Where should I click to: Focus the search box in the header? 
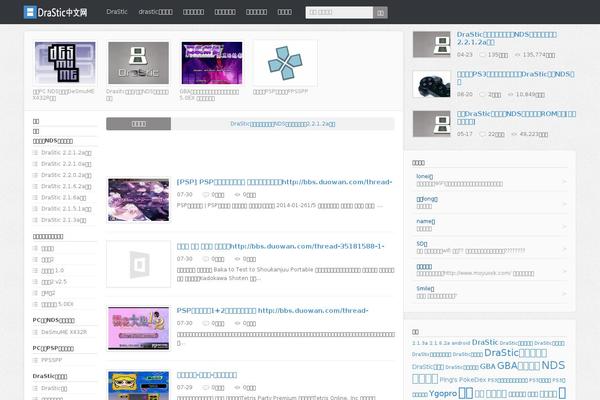click(x=339, y=12)
